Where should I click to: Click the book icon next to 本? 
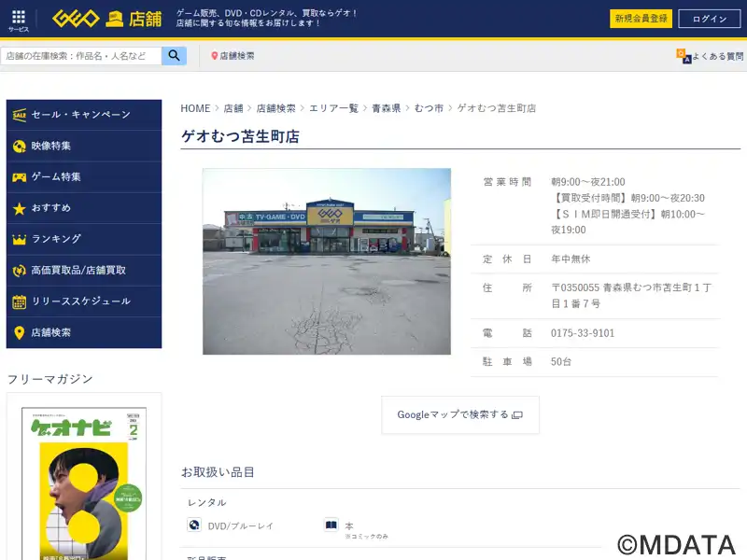pos(331,525)
